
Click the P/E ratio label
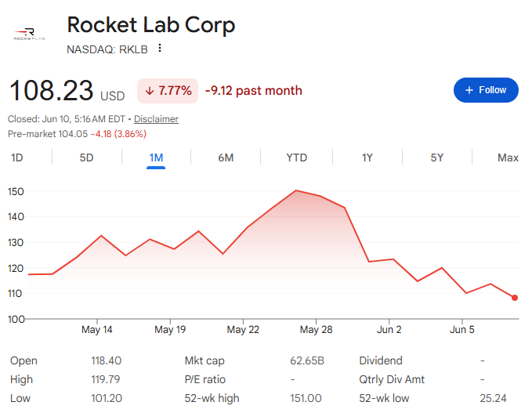click(x=205, y=379)
